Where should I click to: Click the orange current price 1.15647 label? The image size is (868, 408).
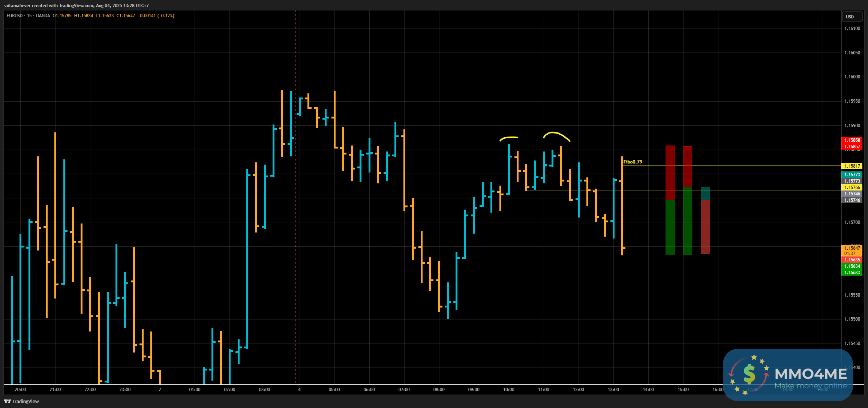point(852,248)
